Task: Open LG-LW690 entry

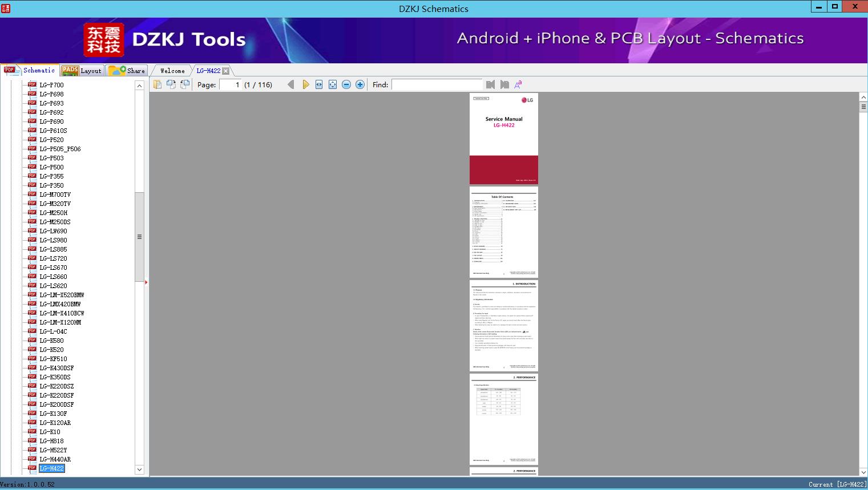Action: 54,231
